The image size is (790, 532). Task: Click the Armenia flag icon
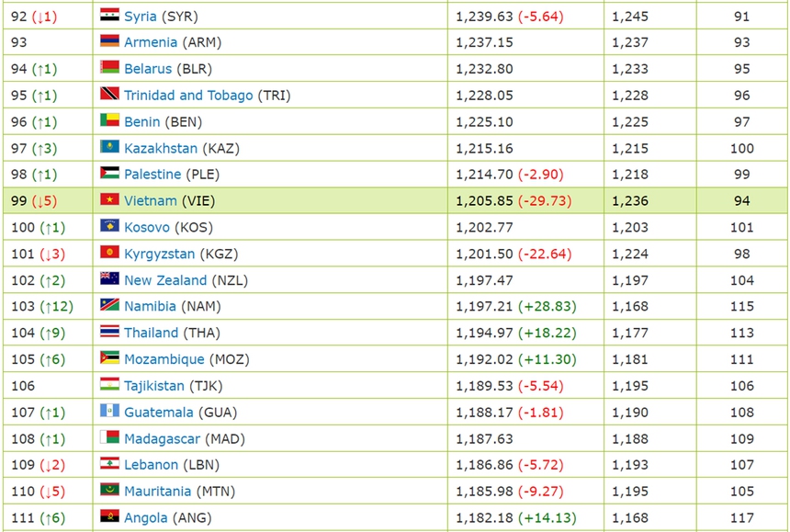109,42
